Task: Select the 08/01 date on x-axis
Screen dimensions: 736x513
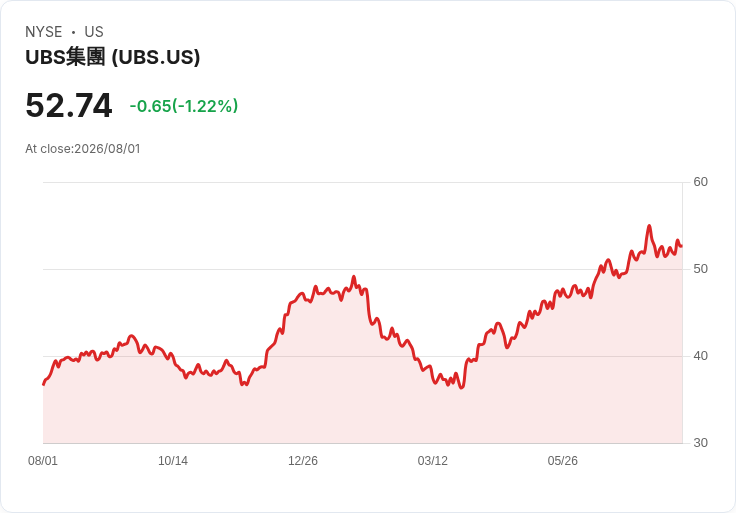Action: point(43,460)
